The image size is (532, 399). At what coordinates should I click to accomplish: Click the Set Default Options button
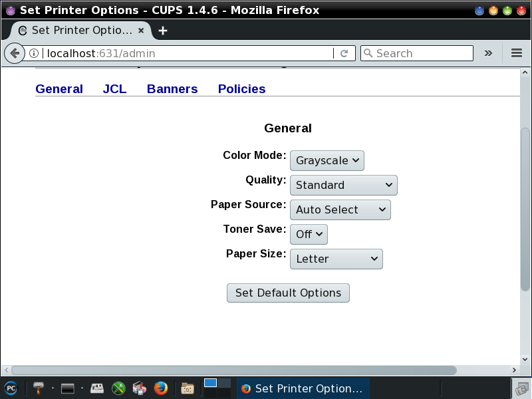(x=288, y=293)
